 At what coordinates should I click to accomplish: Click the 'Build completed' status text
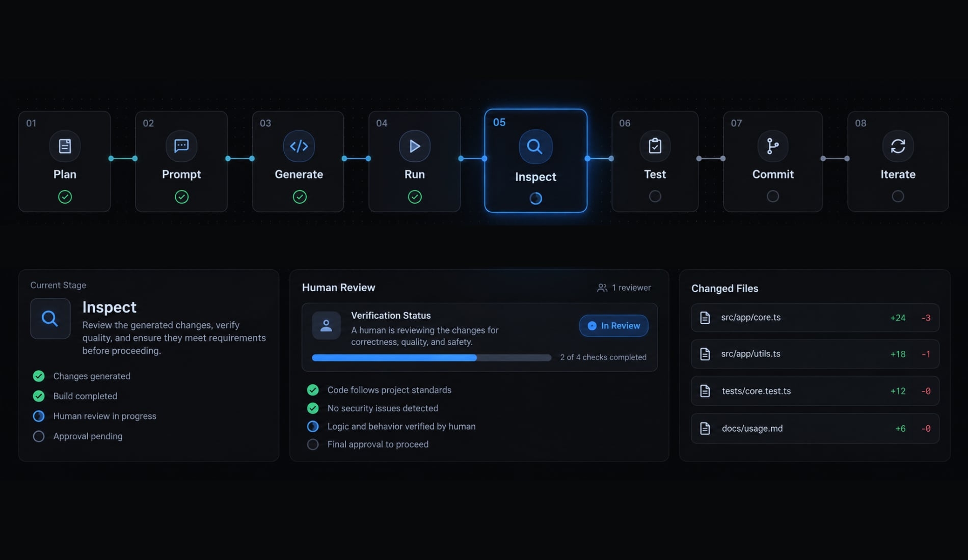85,396
